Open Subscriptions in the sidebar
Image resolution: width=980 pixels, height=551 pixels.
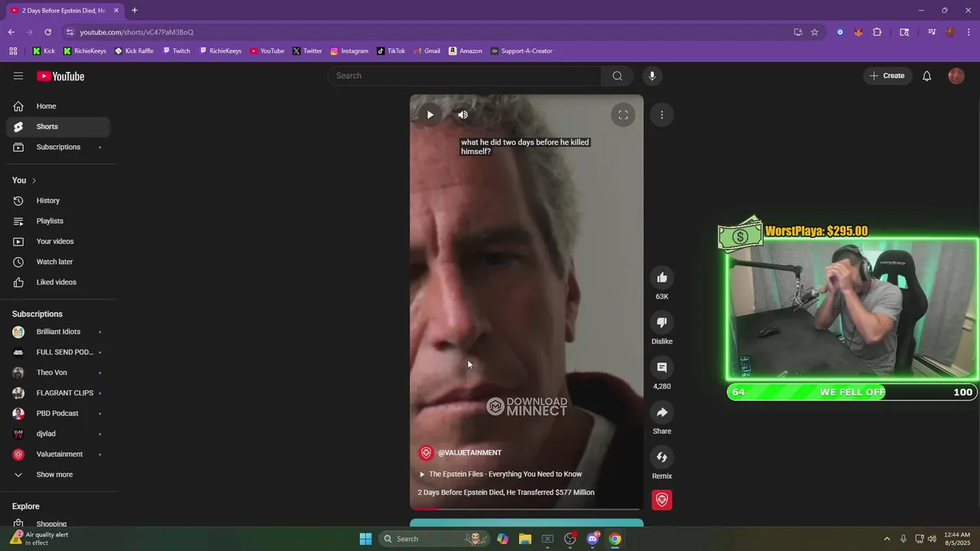coord(58,147)
